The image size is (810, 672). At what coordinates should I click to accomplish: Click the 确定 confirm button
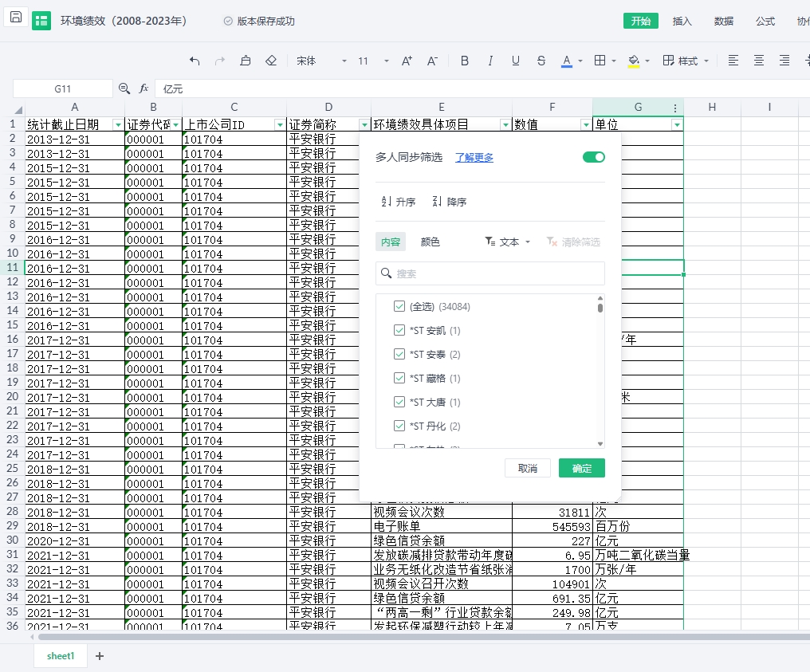[x=581, y=468]
